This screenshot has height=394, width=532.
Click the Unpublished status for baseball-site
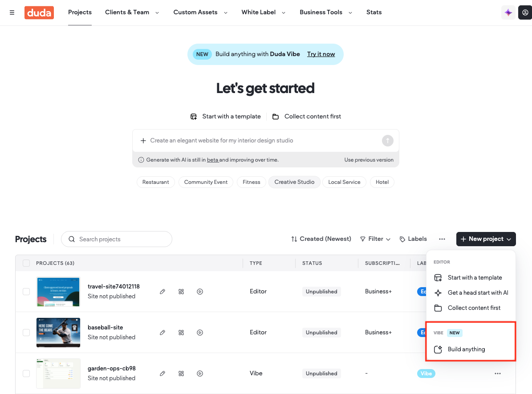click(x=321, y=333)
